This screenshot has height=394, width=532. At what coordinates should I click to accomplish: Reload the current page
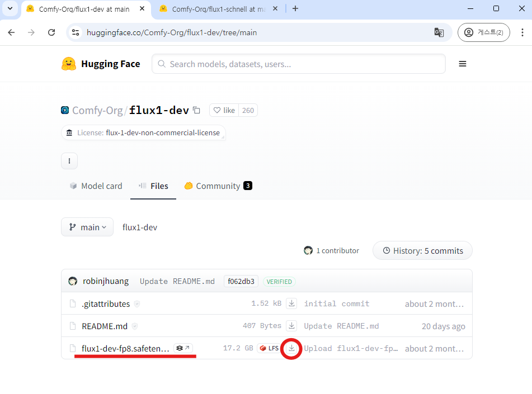click(51, 32)
